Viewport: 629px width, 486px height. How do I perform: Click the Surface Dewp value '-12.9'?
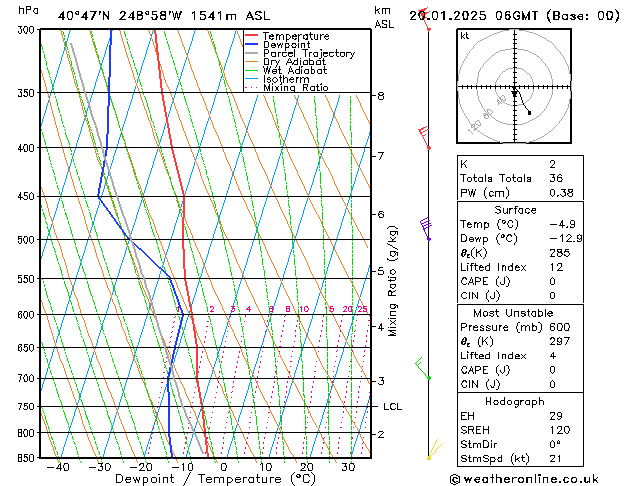566,239
